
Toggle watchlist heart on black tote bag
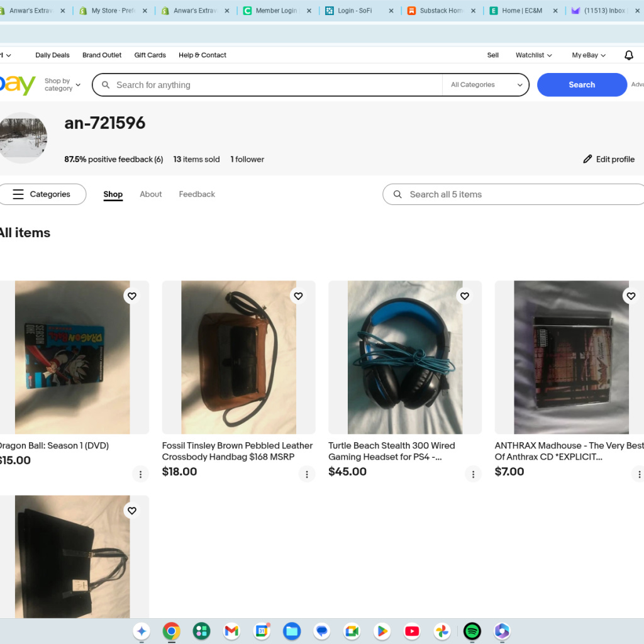point(132,511)
